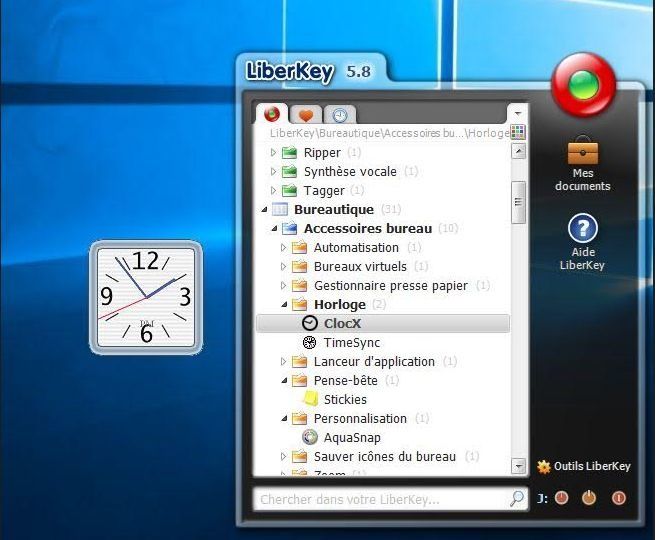655x540 pixels.
Task: Collapse the Bureautique category
Action: coord(264,210)
